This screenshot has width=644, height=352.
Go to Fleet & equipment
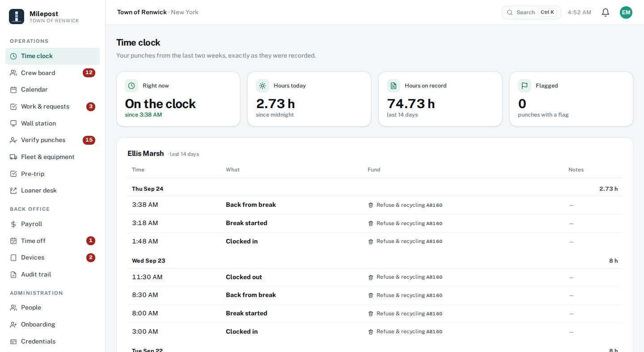52,157
